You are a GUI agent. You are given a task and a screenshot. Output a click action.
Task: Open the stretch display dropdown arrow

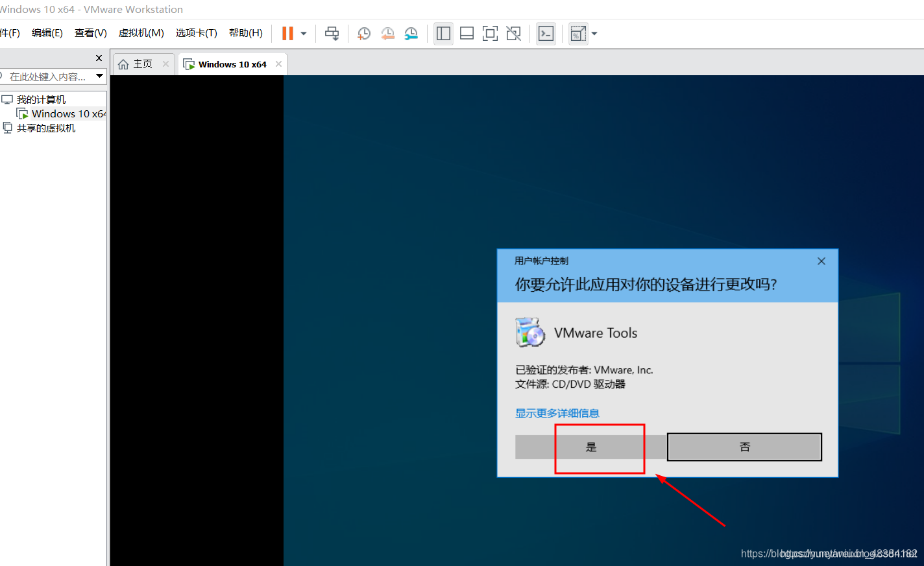coord(594,34)
